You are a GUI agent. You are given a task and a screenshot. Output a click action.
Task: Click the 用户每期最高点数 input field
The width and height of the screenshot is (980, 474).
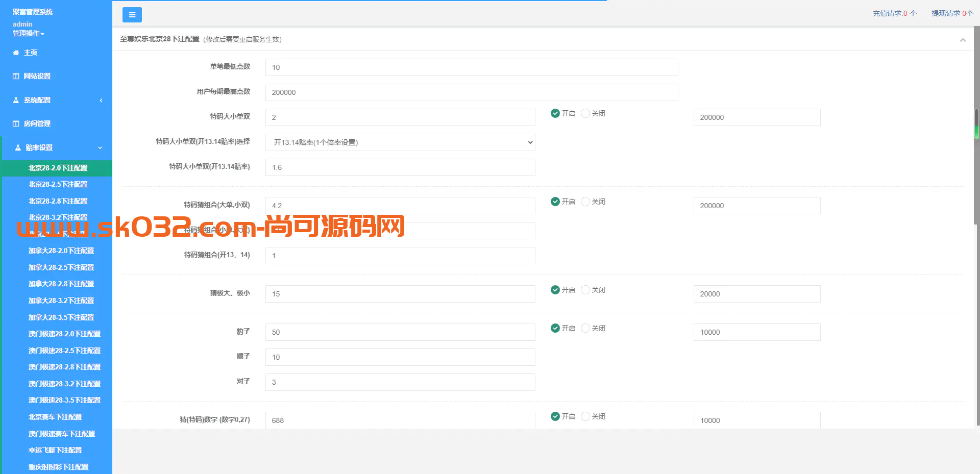tap(472, 92)
